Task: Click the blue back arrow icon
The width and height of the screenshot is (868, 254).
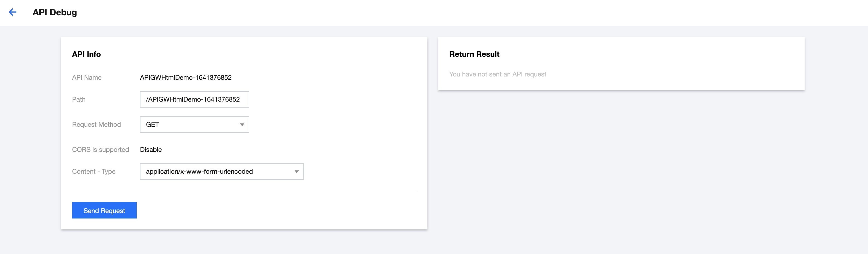Action: [13, 12]
